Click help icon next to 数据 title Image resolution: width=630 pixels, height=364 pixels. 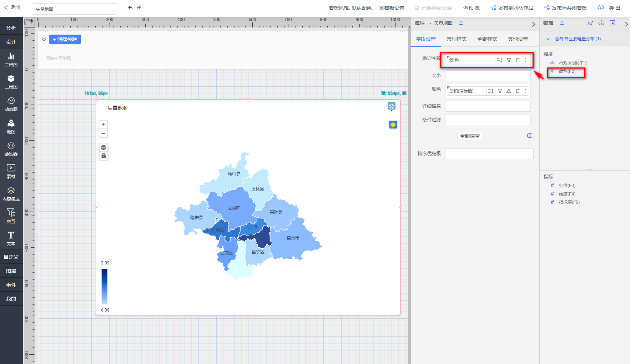pos(562,23)
